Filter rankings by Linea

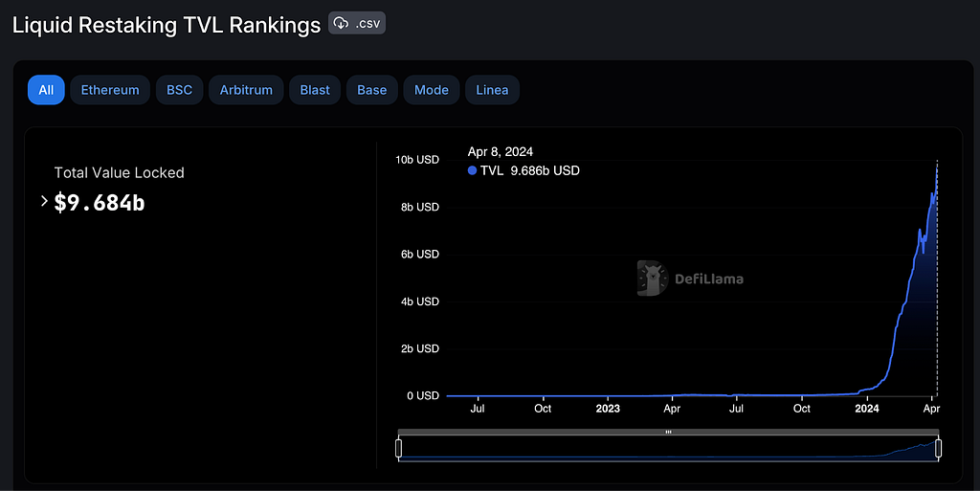492,90
